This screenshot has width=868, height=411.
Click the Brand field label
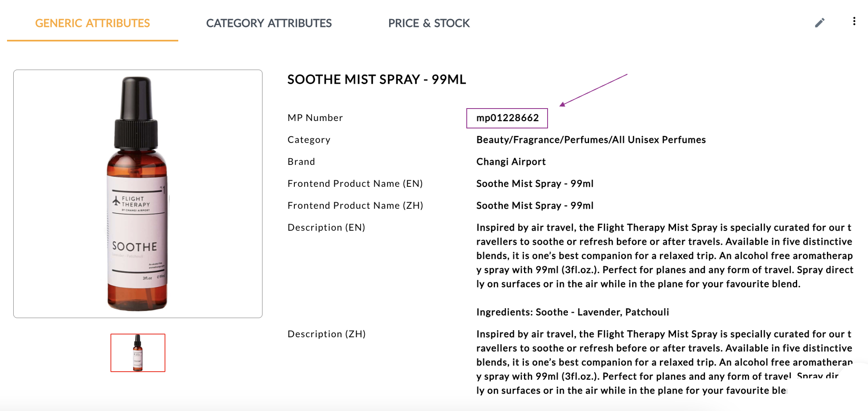[301, 162]
